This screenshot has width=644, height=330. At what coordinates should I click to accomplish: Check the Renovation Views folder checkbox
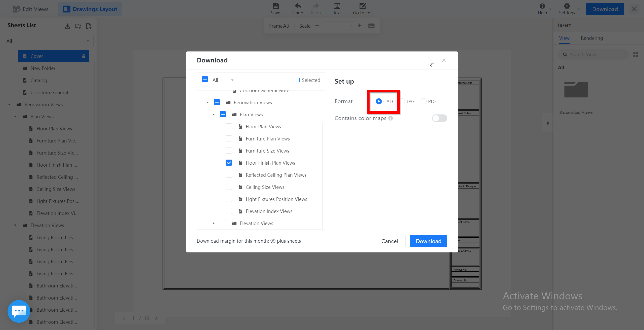point(217,102)
